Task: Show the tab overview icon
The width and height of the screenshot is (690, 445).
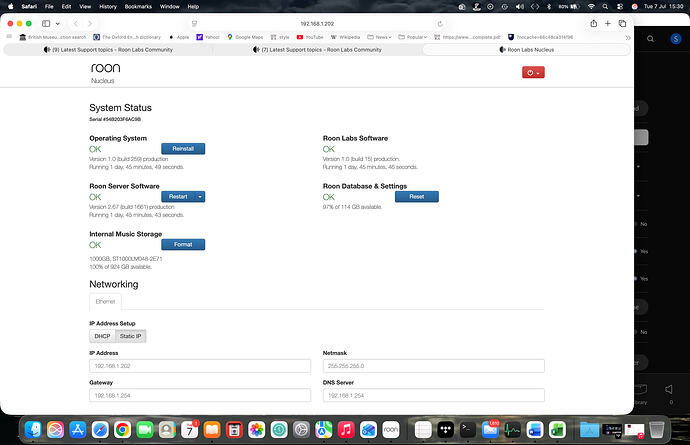Action: point(622,24)
